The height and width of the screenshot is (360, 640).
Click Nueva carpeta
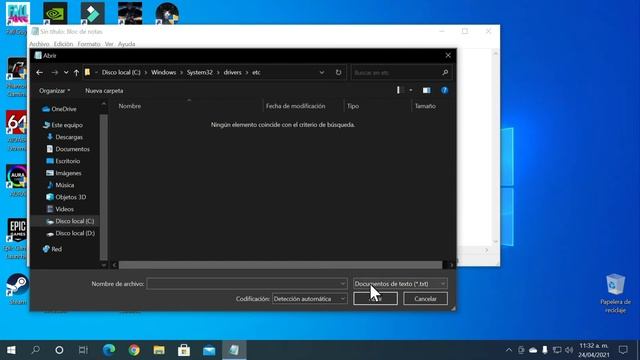click(104, 91)
